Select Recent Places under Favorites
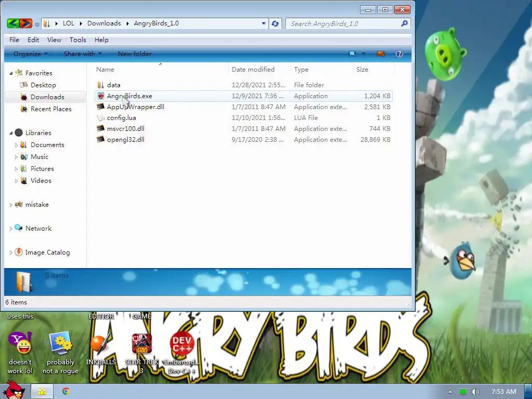 point(51,109)
